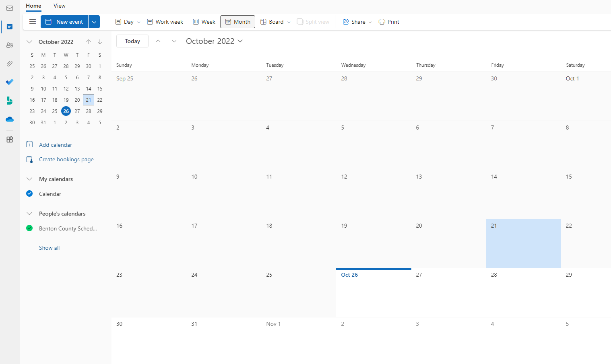Expand the October 2022 month picker
Screen dimensions: 611x364
[x=214, y=41]
